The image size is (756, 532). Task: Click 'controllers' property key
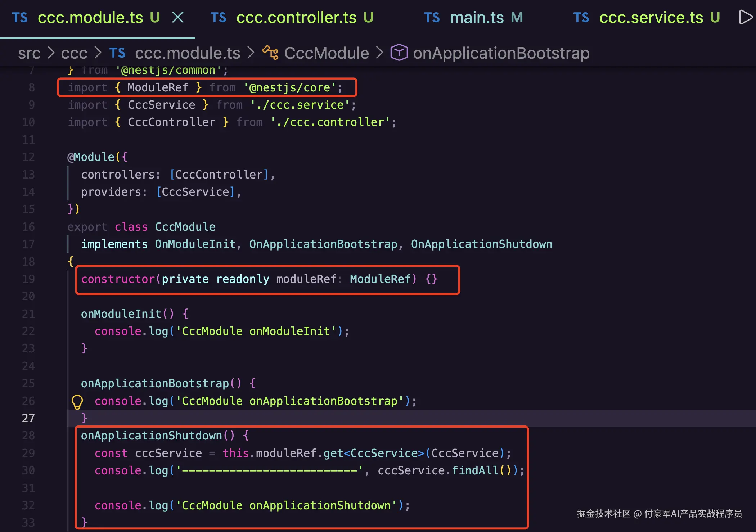point(118,175)
